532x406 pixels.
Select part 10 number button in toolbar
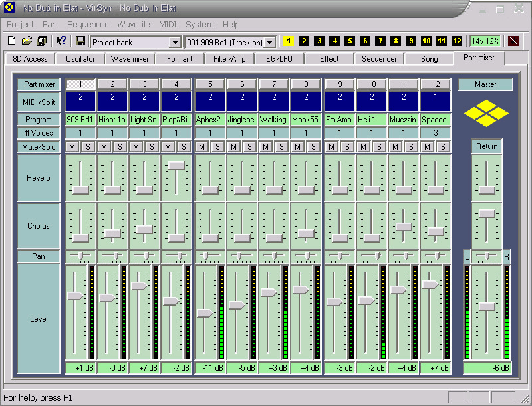pos(426,41)
